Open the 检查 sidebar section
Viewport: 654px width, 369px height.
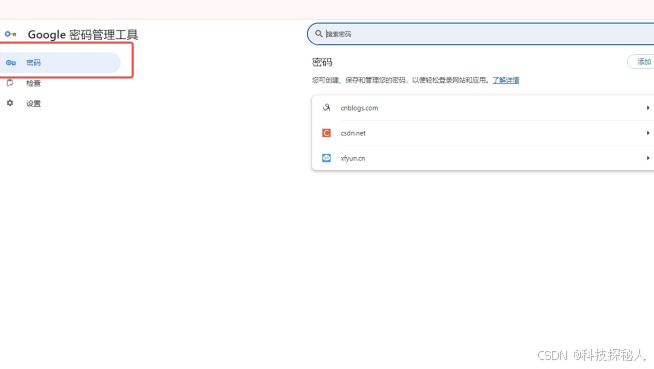[33, 83]
